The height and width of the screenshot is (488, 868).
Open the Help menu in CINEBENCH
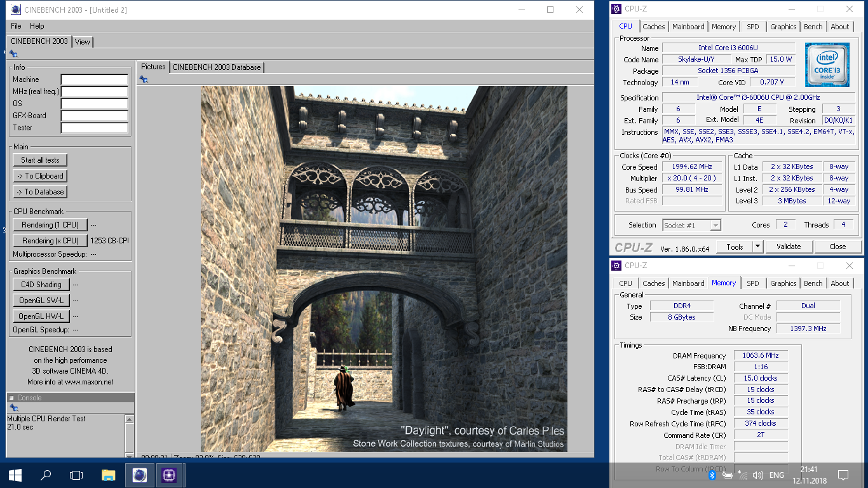[37, 26]
